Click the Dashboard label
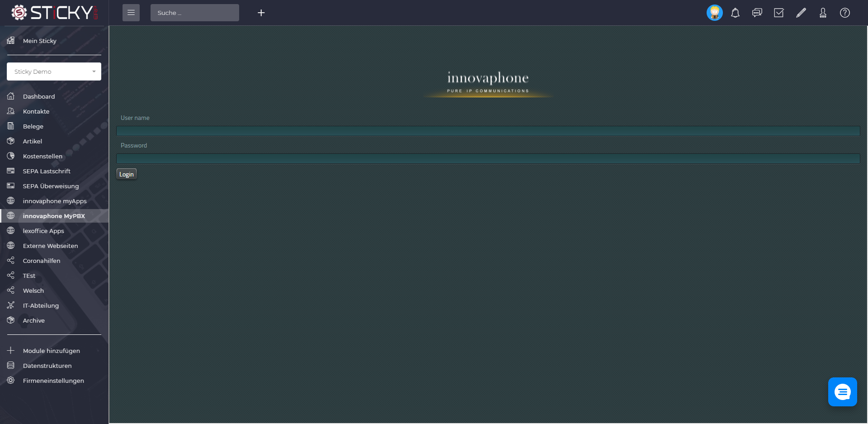Viewport: 868px width, 424px height. point(39,96)
